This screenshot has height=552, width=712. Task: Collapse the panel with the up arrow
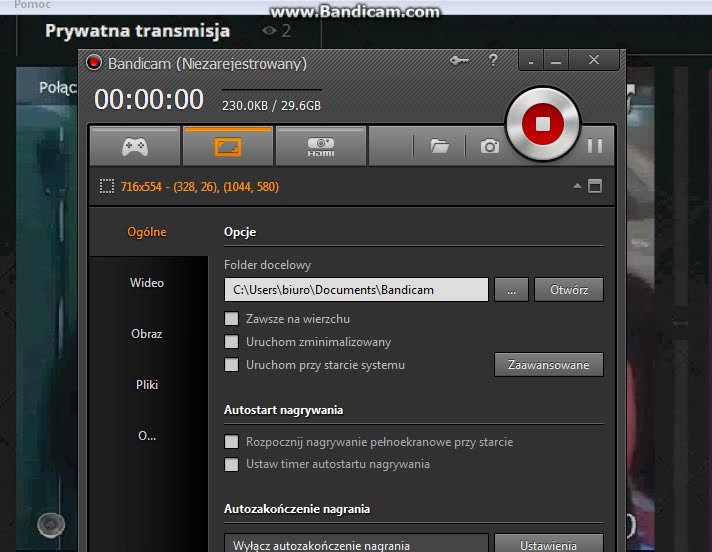coord(577,186)
